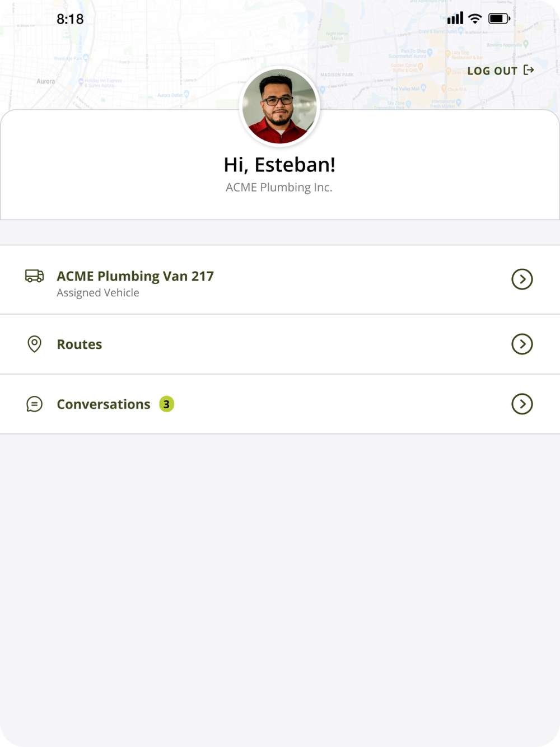
Task: Click the 8:18 clock in status bar
Action: click(x=70, y=19)
